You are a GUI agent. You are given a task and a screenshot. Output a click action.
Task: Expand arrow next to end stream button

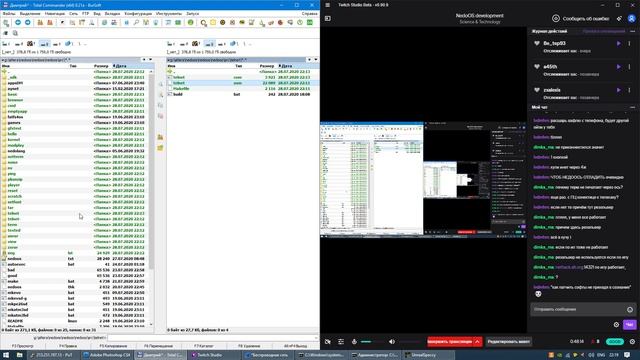tap(478, 342)
